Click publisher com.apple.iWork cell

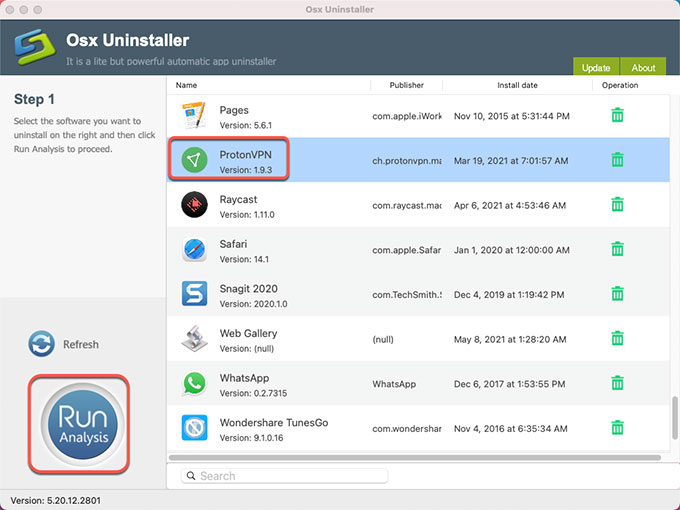(407, 116)
